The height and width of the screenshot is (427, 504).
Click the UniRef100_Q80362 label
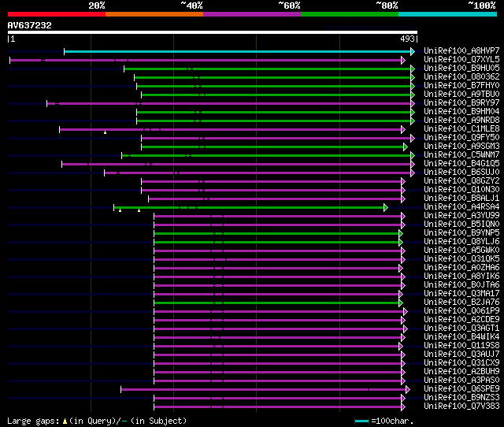pyautogui.click(x=461, y=77)
